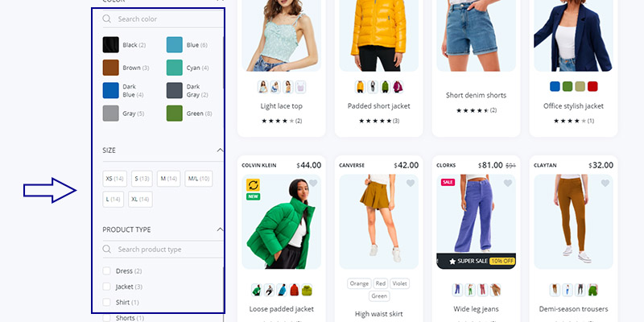Filter by Cyan color swatch

175,68
